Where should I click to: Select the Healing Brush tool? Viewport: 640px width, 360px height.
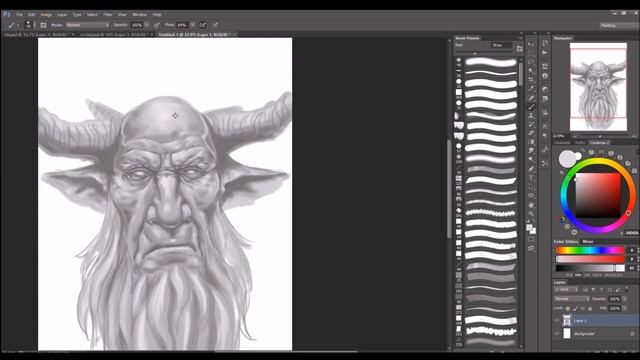coord(531,98)
